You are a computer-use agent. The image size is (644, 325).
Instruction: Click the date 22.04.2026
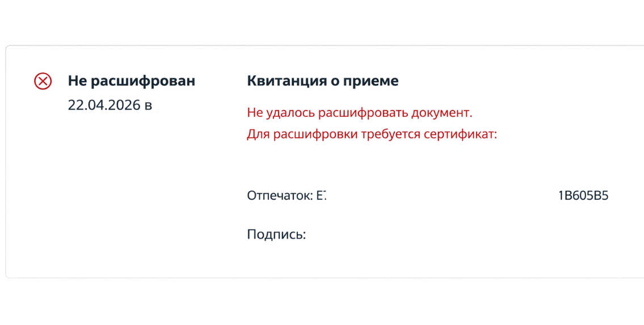[104, 105]
